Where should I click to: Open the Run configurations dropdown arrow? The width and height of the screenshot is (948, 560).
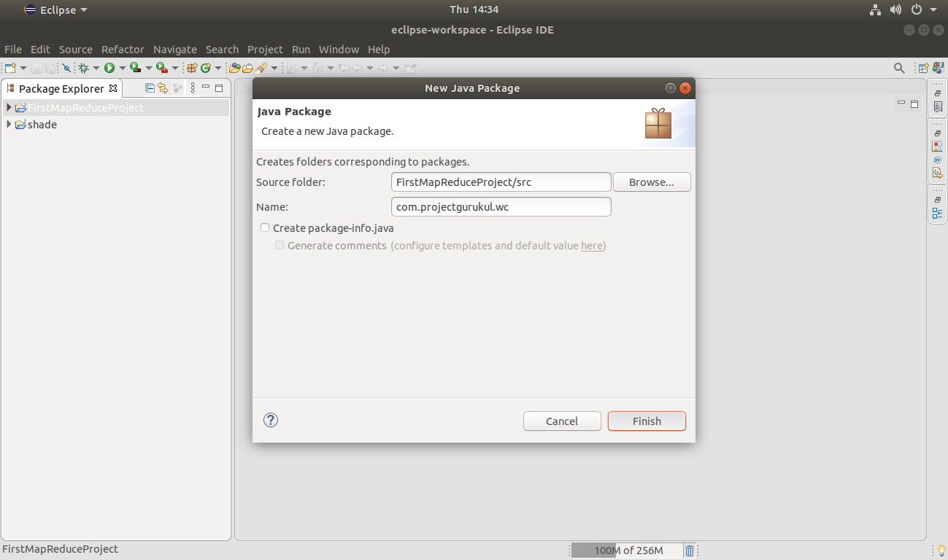[121, 68]
